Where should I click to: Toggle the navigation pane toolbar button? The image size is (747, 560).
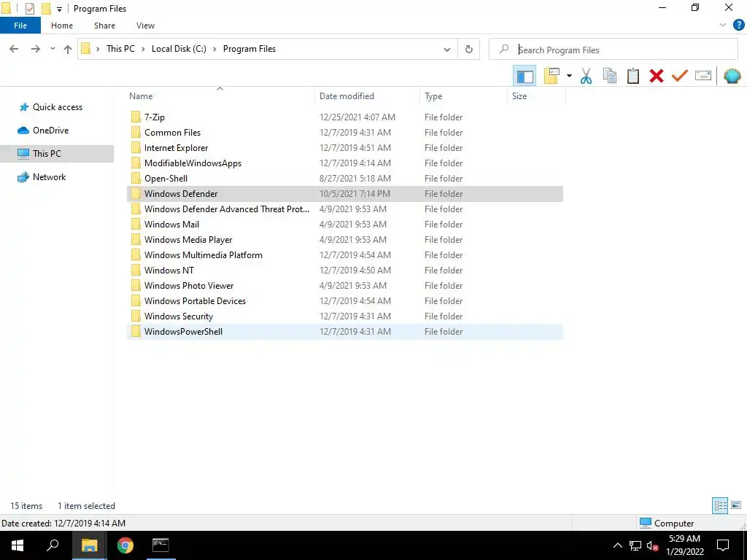pyautogui.click(x=525, y=76)
